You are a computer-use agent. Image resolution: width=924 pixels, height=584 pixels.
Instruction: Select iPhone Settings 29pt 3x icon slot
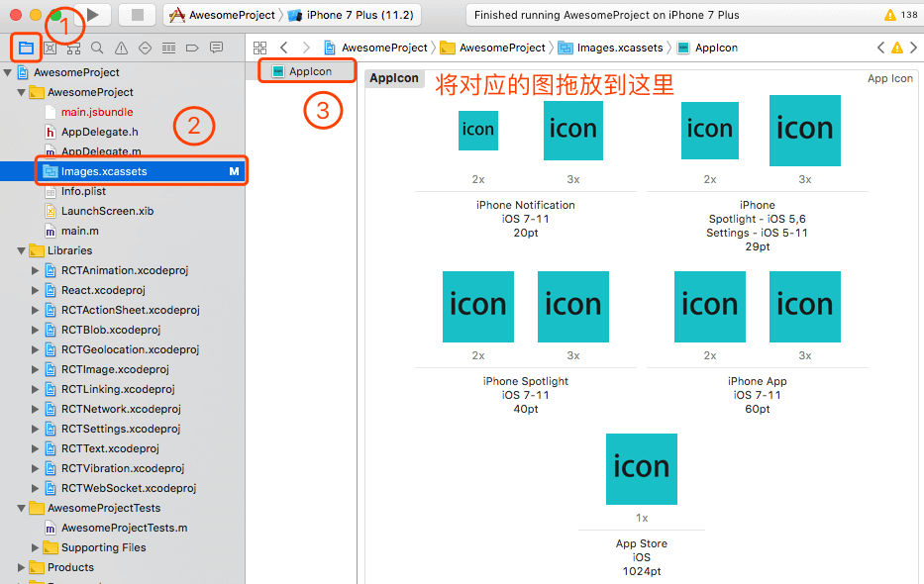(804, 130)
